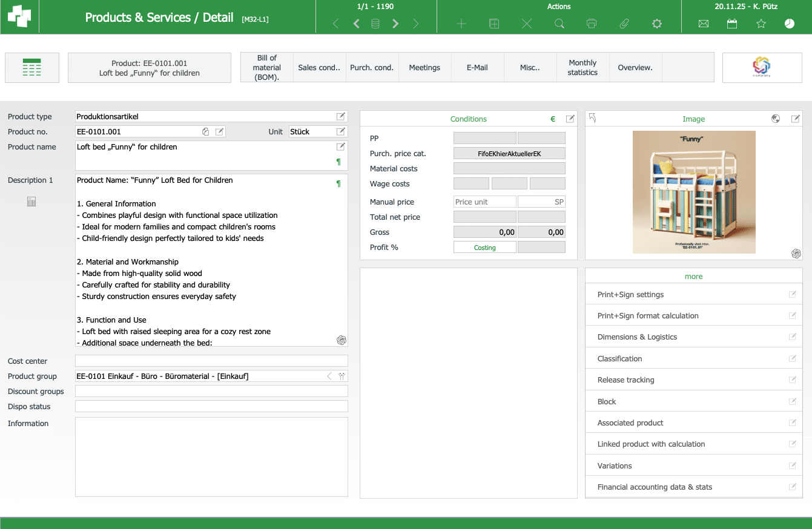Click the 'more' header link
The width and height of the screenshot is (812, 529).
[x=693, y=276]
